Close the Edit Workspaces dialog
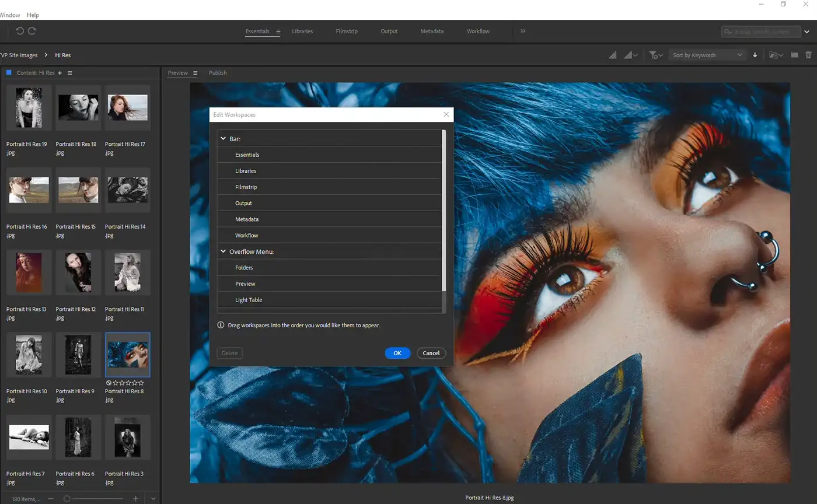Viewport: 817px width, 504px height. tap(446, 115)
